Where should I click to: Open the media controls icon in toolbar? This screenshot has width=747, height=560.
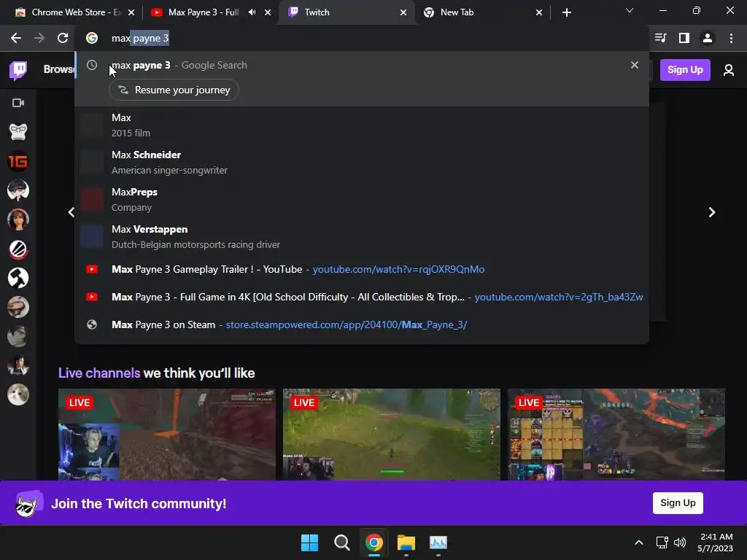pyautogui.click(x=660, y=38)
